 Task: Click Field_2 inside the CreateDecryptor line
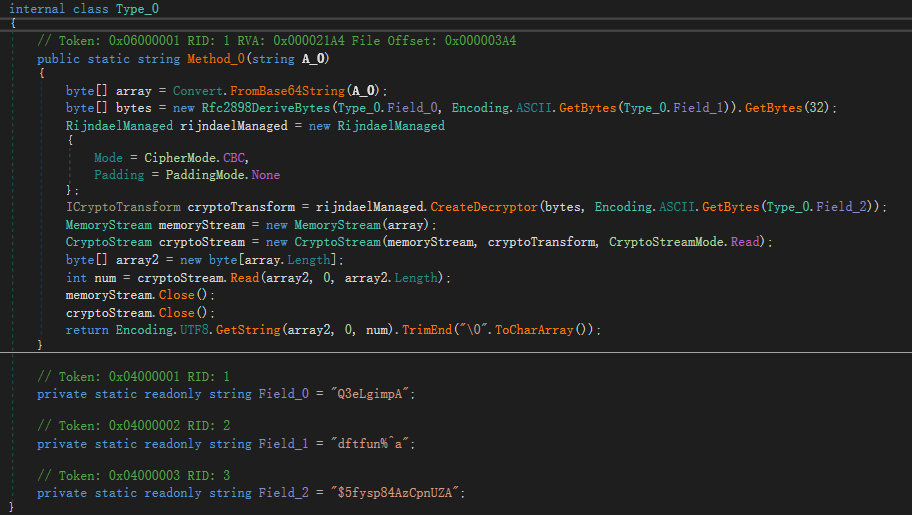point(840,207)
